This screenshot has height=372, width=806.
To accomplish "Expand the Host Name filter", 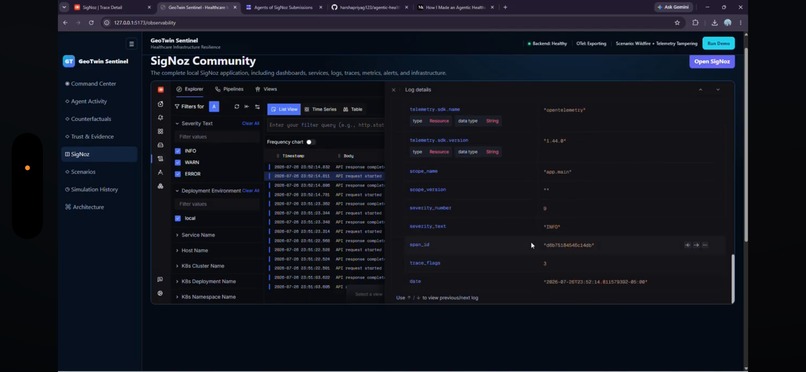I will pyautogui.click(x=177, y=250).
